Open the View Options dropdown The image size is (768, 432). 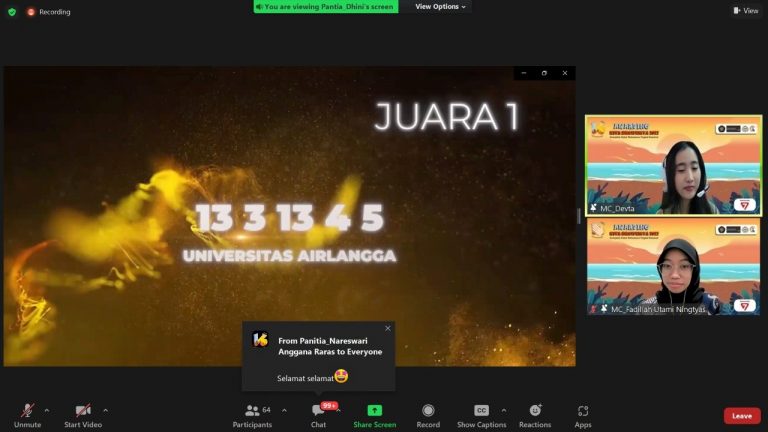pos(441,7)
